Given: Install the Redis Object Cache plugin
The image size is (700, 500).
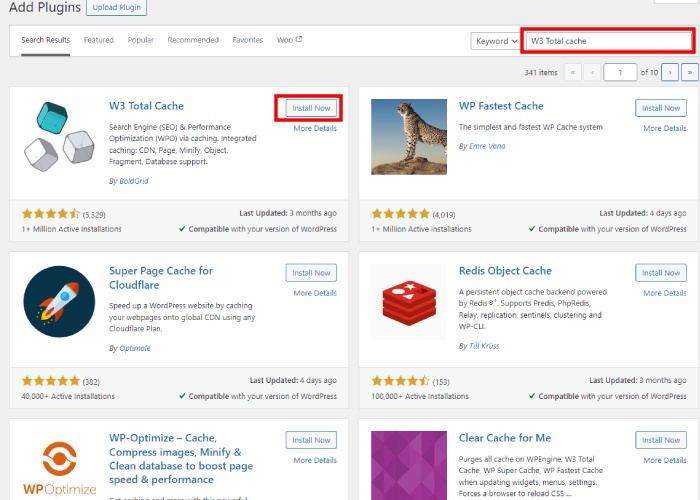Looking at the screenshot, I should click(x=661, y=273).
